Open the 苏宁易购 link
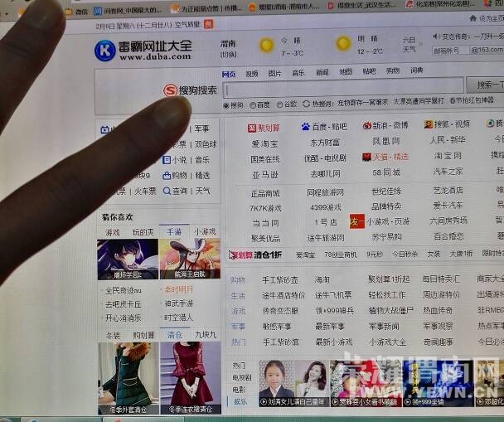This screenshot has height=422, width=504. (x=386, y=237)
